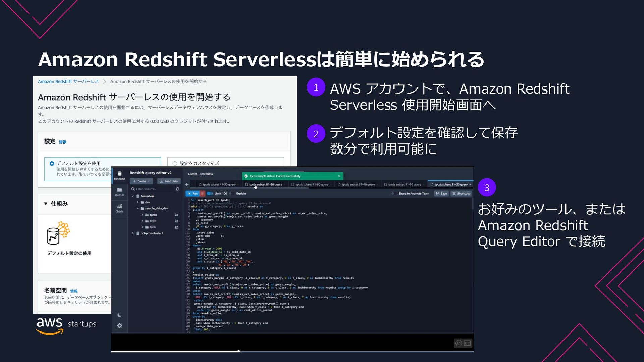Viewport: 644px width, 362px height.
Task: Dismiss the green success notification
Action: click(339, 176)
